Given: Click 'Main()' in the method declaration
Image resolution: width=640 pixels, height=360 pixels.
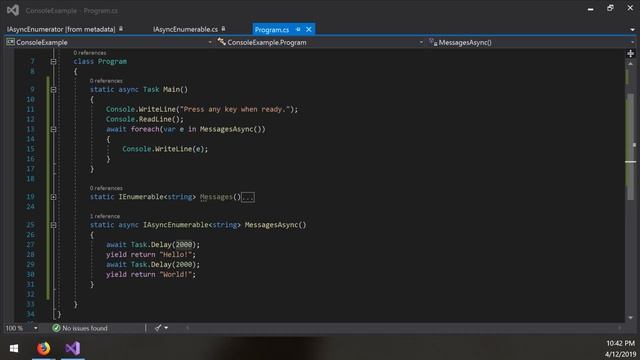Looking at the screenshot, I should coord(176,89).
